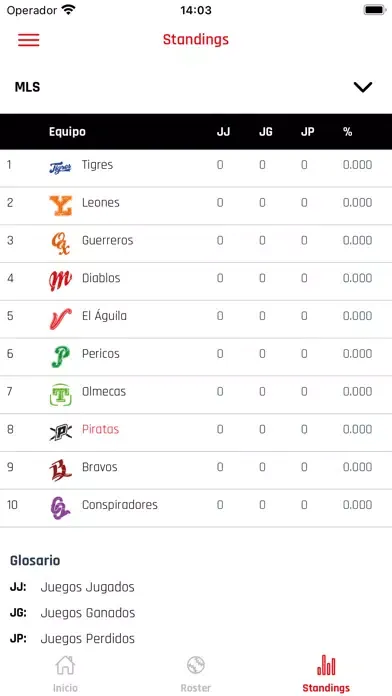Open the MLS league selector
The width and height of the screenshot is (392, 696).
196,87
